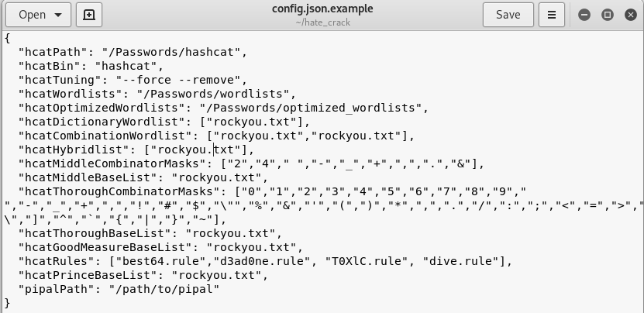
Task: Maximize the editor window
Action: click(608, 15)
